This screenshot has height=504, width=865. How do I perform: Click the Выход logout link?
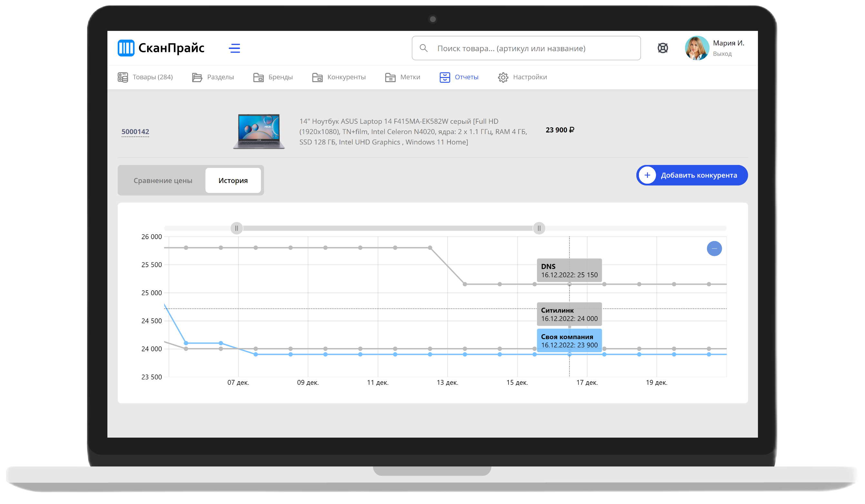[722, 54]
